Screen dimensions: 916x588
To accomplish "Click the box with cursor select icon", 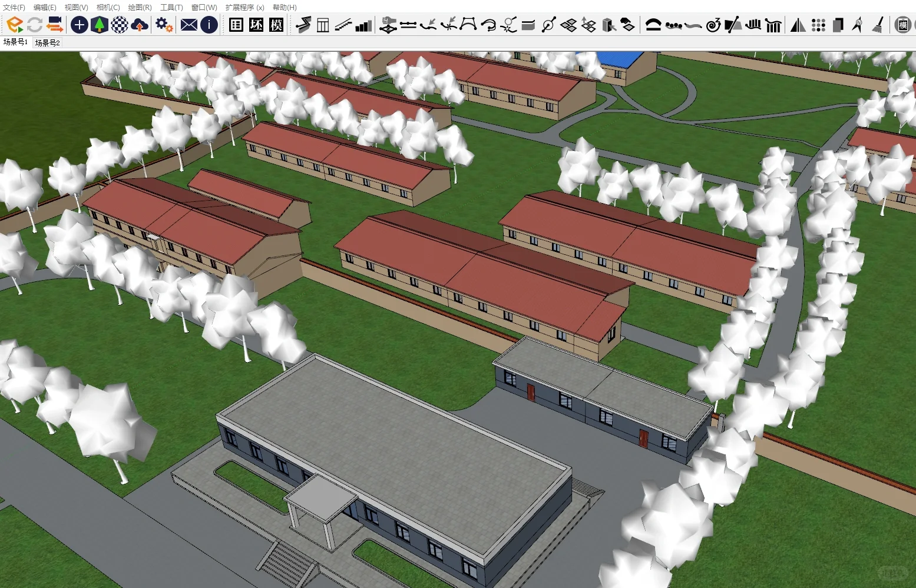I will point(609,25).
